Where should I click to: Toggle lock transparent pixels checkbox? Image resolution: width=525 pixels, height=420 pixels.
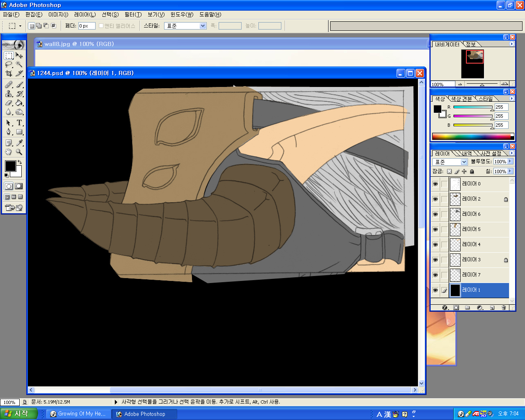tap(449, 171)
